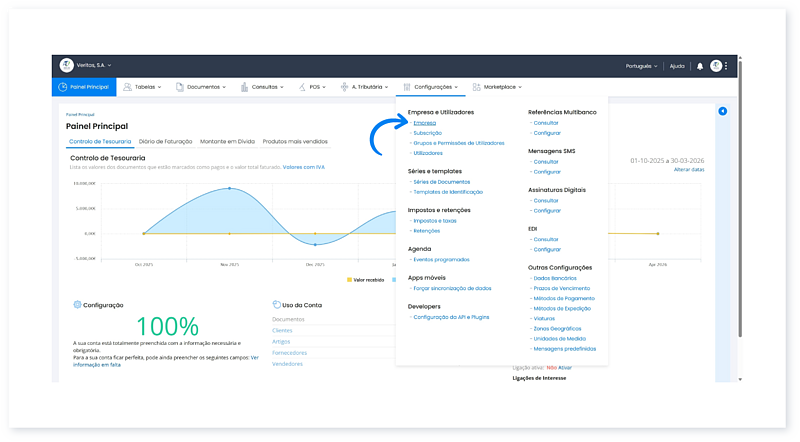Open the Tabelas dropdown menu

pos(145,87)
